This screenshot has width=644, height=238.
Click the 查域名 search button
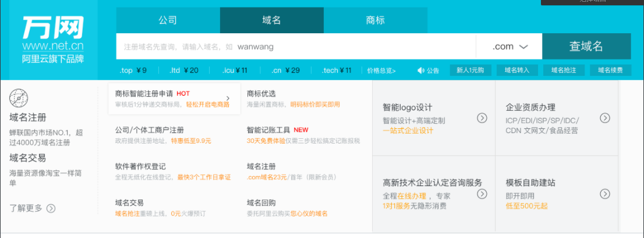coord(586,47)
